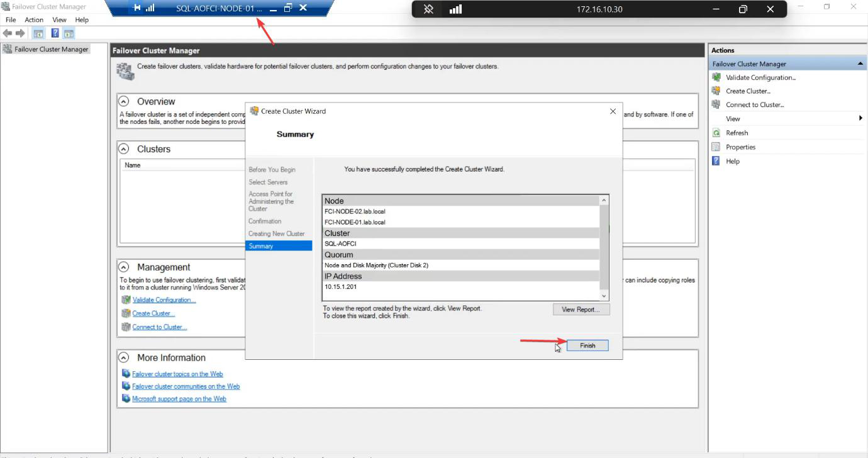Click the Properties icon in Actions pane
868x458 pixels.
point(716,147)
